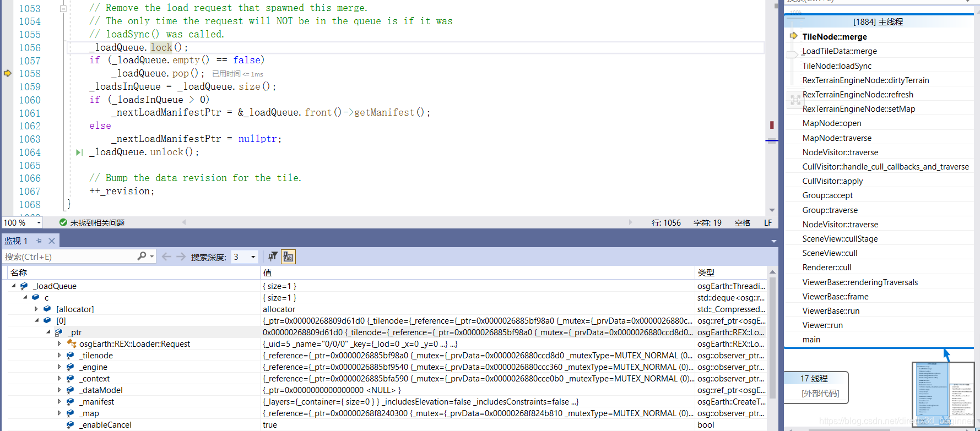Screen dimensions: 980x431
Task: Click the 行: 1056 line indicator
Action: tap(666, 223)
